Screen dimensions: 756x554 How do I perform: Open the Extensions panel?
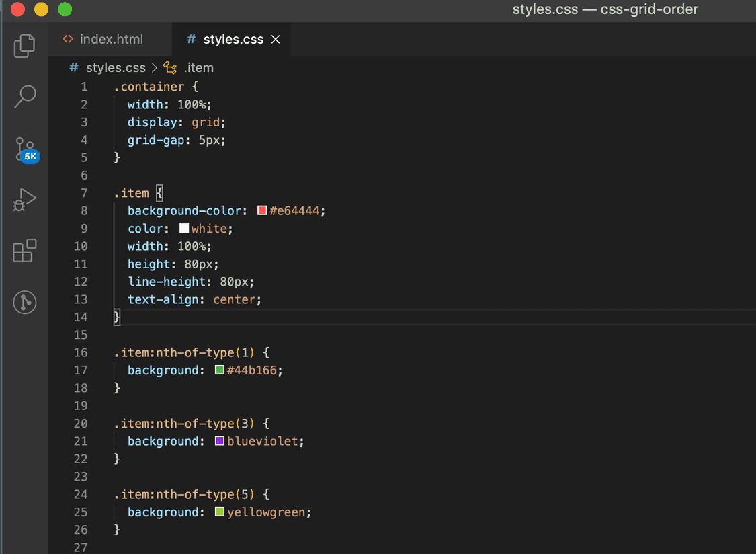coord(25,251)
